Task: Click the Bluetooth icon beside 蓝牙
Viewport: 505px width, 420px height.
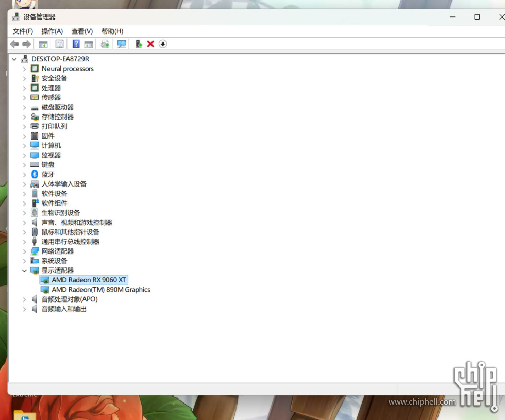Action: tap(35, 174)
